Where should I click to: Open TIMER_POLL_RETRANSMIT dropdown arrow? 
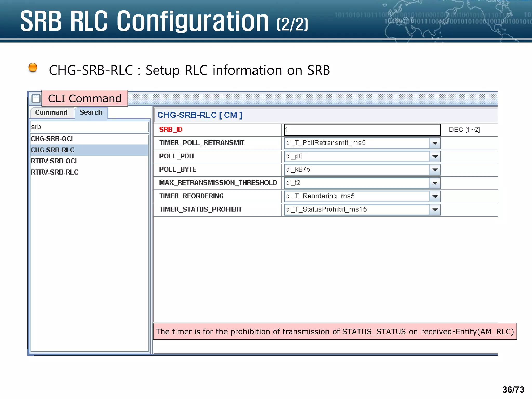tap(435, 143)
